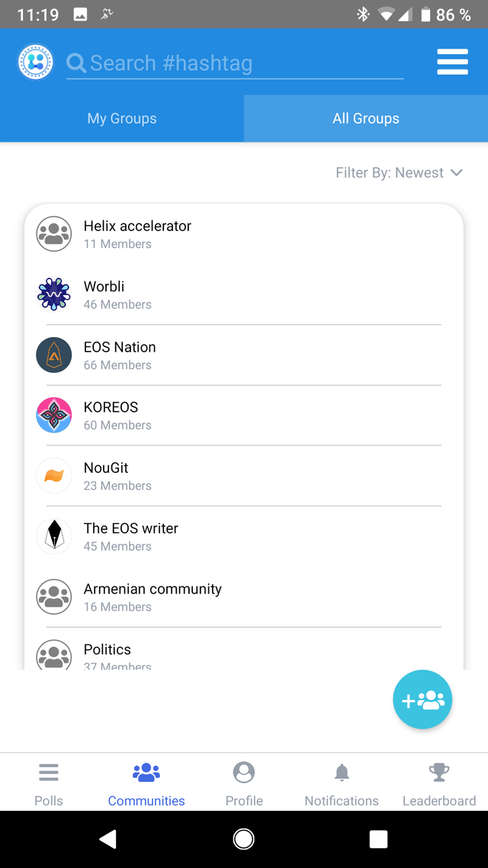This screenshot has height=868, width=488.
Task: Tap the KOREOS group logo
Action: [53, 415]
